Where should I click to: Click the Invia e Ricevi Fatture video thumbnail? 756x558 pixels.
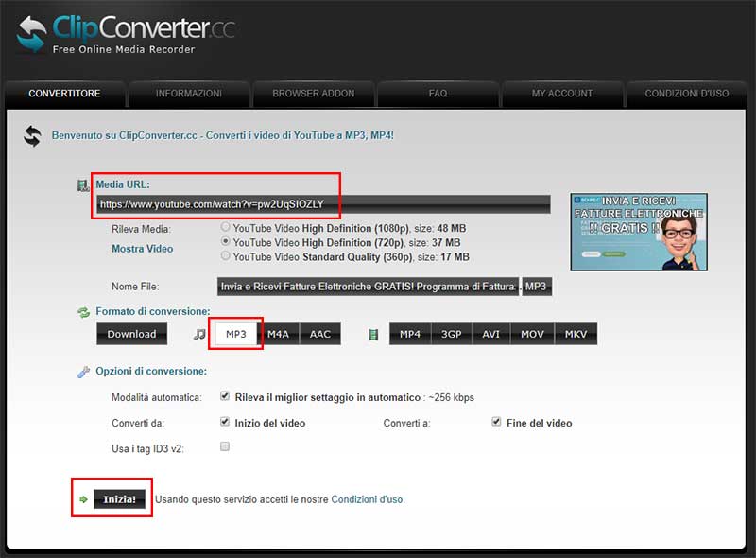point(639,232)
